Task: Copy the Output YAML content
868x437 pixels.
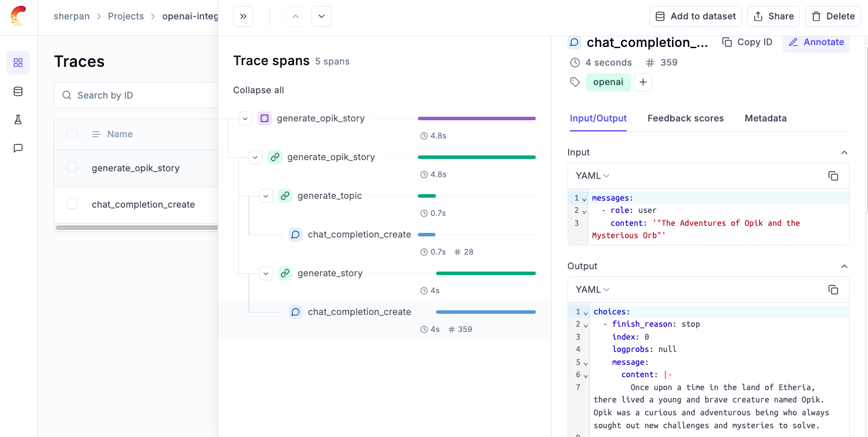Action: tap(833, 289)
